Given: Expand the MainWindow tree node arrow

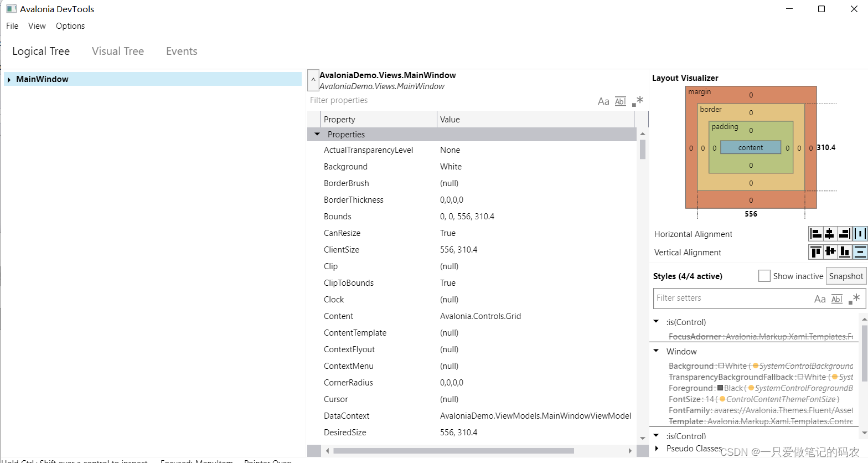Looking at the screenshot, I should 9,80.
